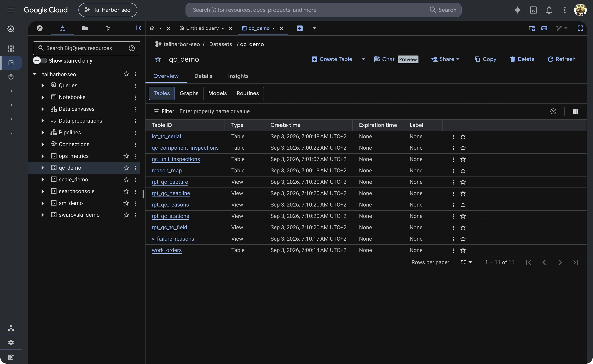The width and height of the screenshot is (593, 364).
Task: Switch to the Details tab
Action: (203, 76)
